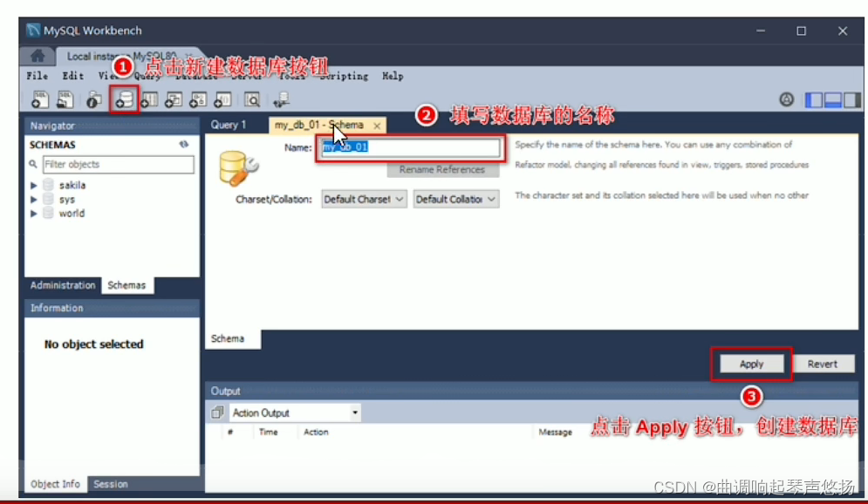
Task: Click the create new schema icon
Action: (x=124, y=99)
